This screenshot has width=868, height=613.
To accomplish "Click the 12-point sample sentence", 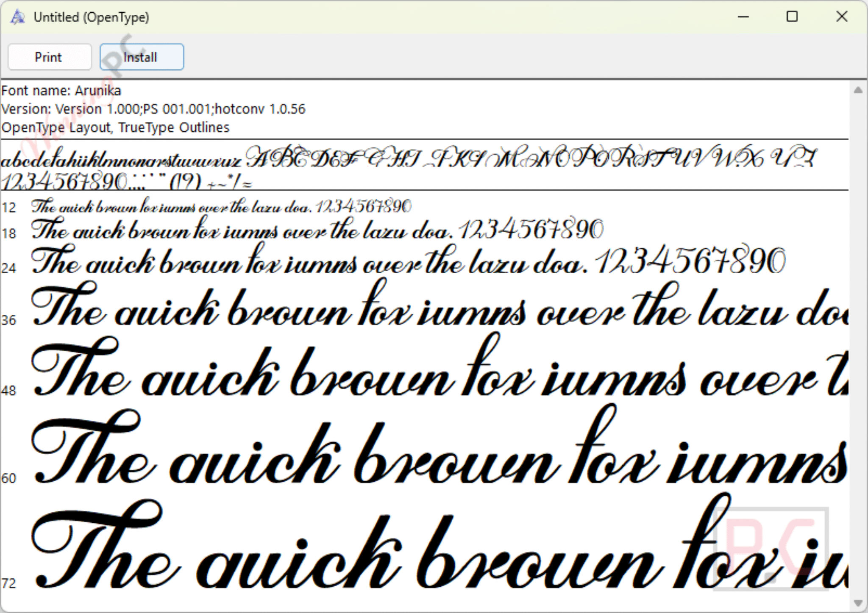I will click(x=221, y=206).
